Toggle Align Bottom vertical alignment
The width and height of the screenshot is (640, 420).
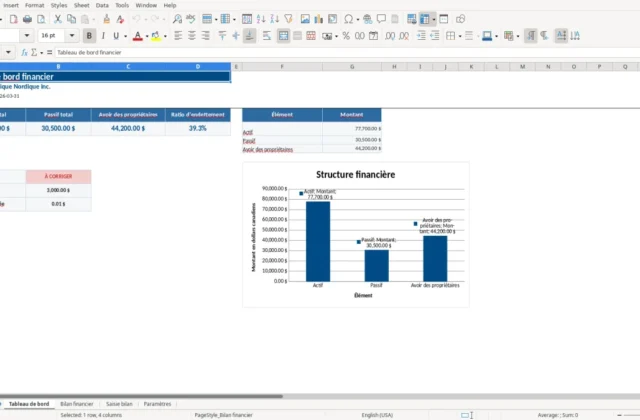(249, 36)
